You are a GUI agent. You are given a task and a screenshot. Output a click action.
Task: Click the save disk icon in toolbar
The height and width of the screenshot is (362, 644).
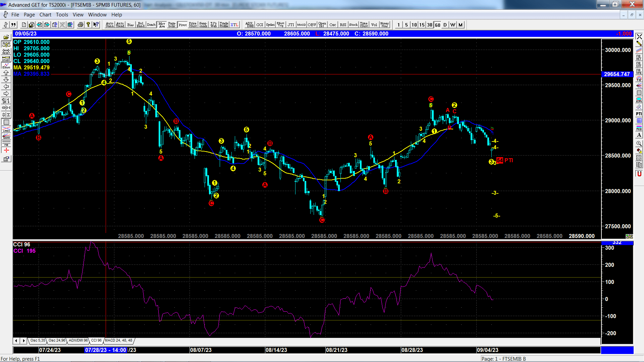pyautogui.click(x=31, y=25)
